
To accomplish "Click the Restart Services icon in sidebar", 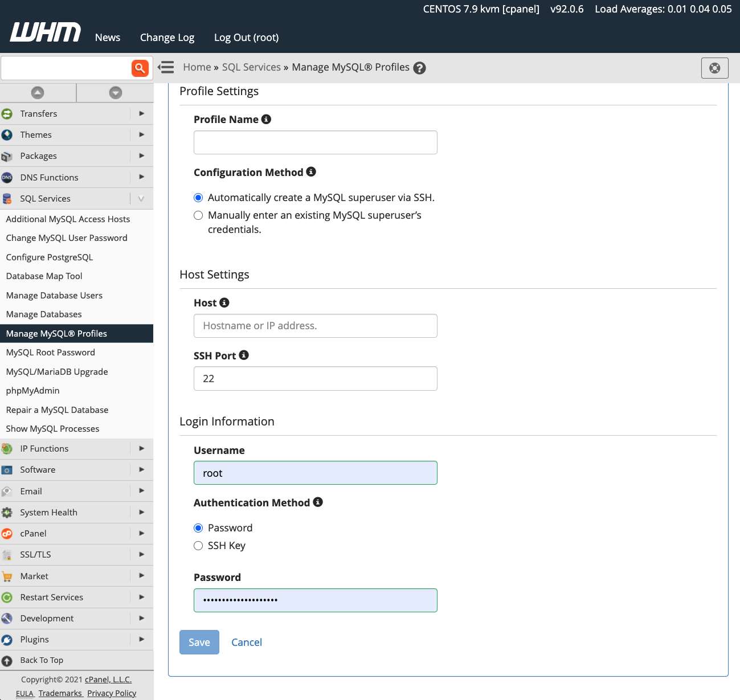I will (7, 597).
